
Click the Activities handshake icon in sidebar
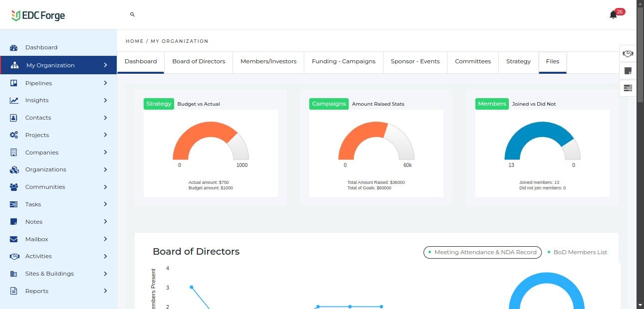[x=14, y=256]
